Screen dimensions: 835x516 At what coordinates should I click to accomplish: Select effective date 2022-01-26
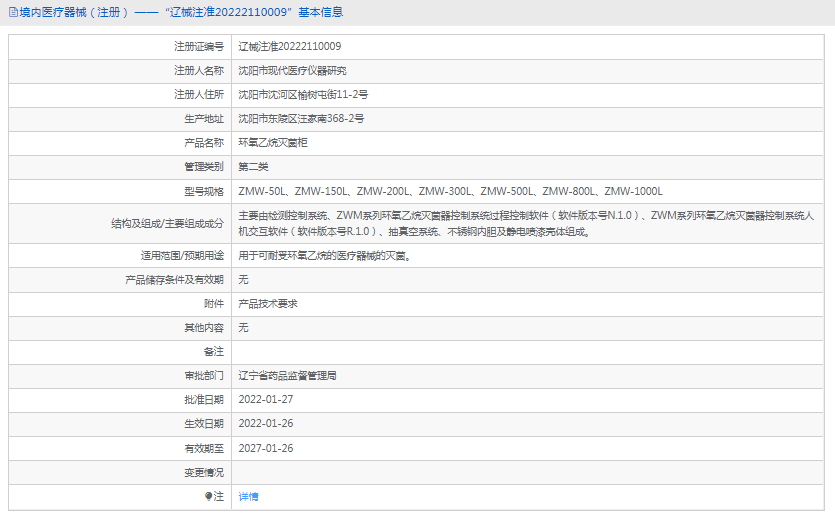266,423
